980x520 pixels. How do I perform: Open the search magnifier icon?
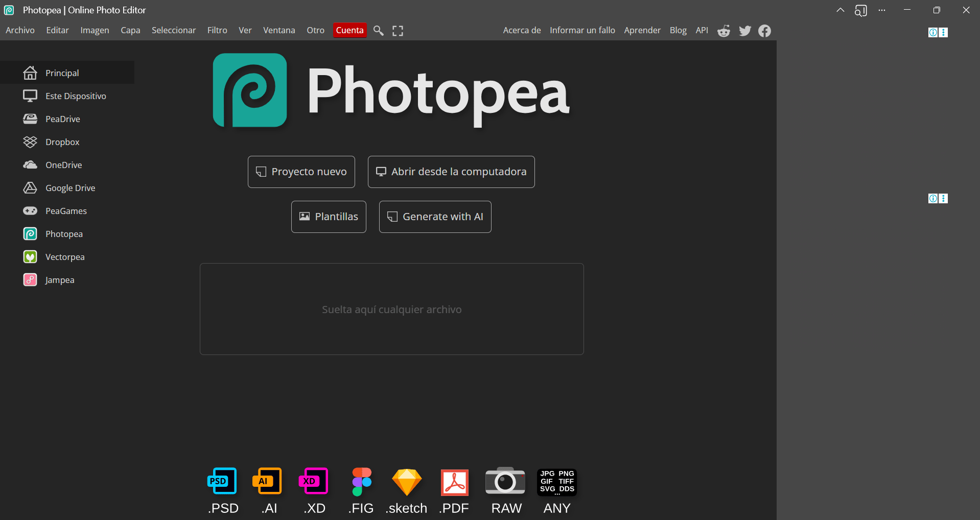(x=379, y=31)
